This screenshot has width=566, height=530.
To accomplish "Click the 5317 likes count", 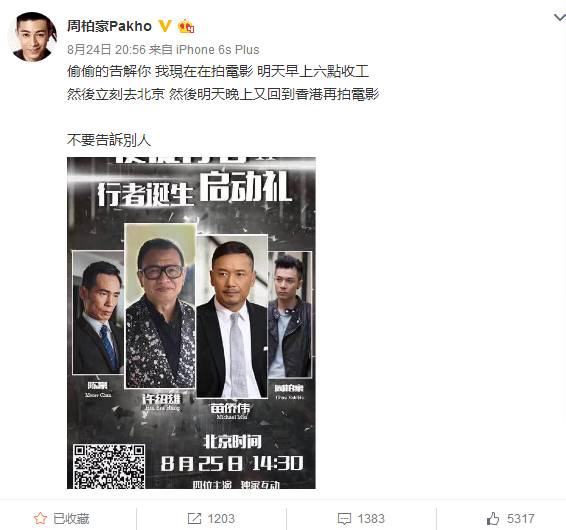I will [521, 519].
